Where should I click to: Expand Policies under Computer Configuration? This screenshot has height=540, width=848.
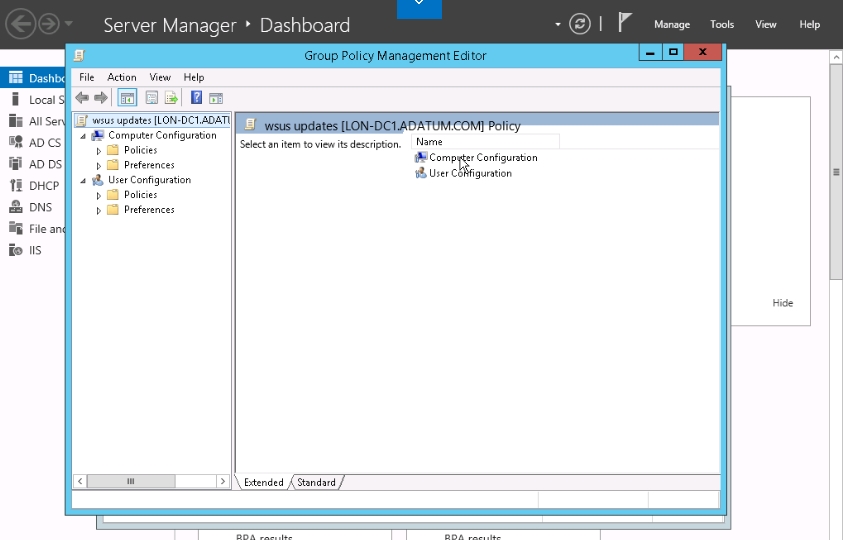tap(98, 151)
